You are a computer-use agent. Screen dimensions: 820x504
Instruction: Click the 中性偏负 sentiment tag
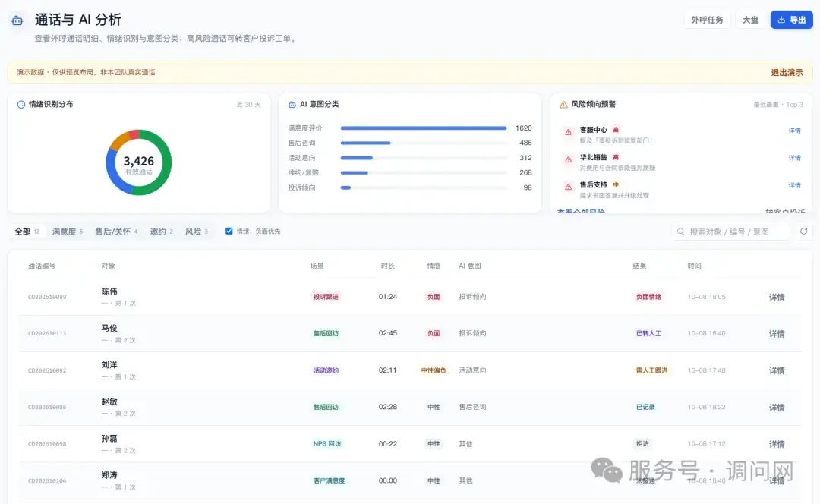coord(434,370)
